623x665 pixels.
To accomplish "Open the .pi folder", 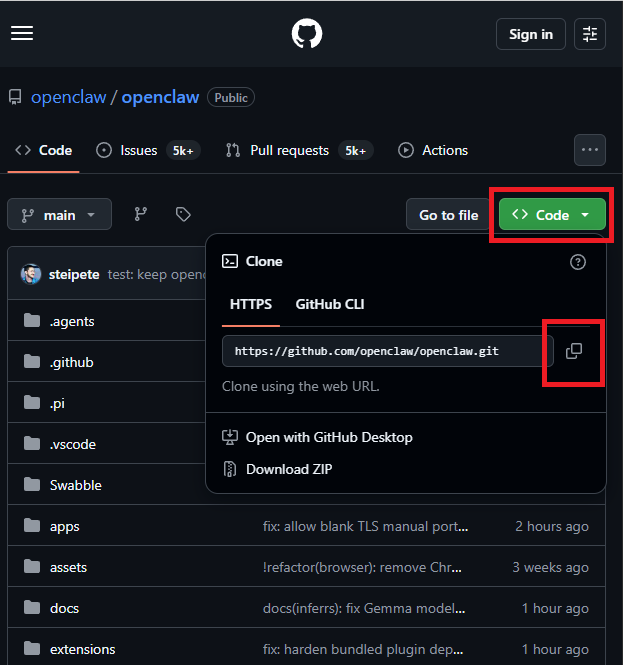I will 57,403.
